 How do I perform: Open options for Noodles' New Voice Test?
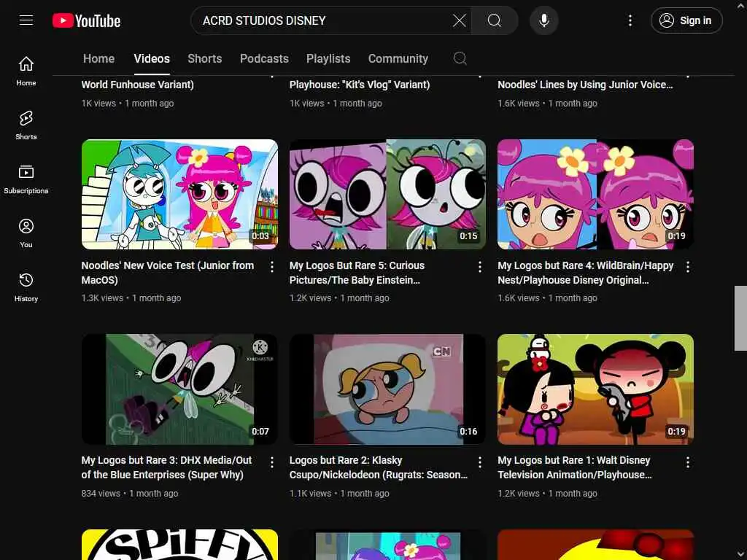[x=272, y=267]
